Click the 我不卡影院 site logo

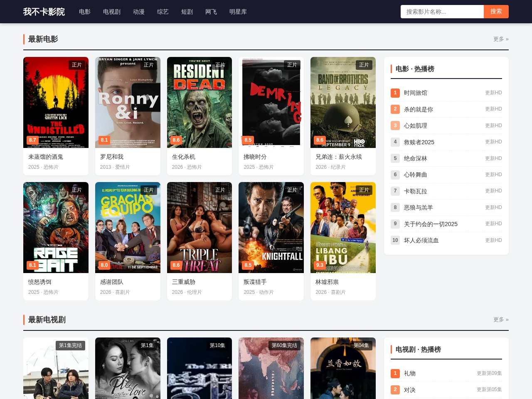[44, 12]
